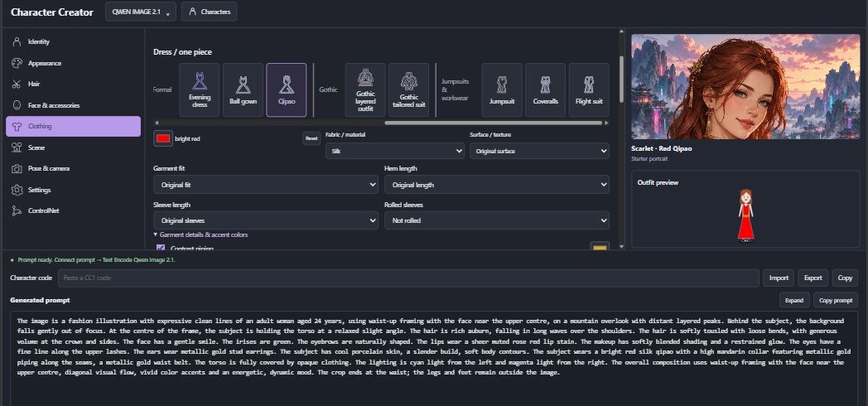Click inside the Generated prompt text area

click(x=435, y=359)
